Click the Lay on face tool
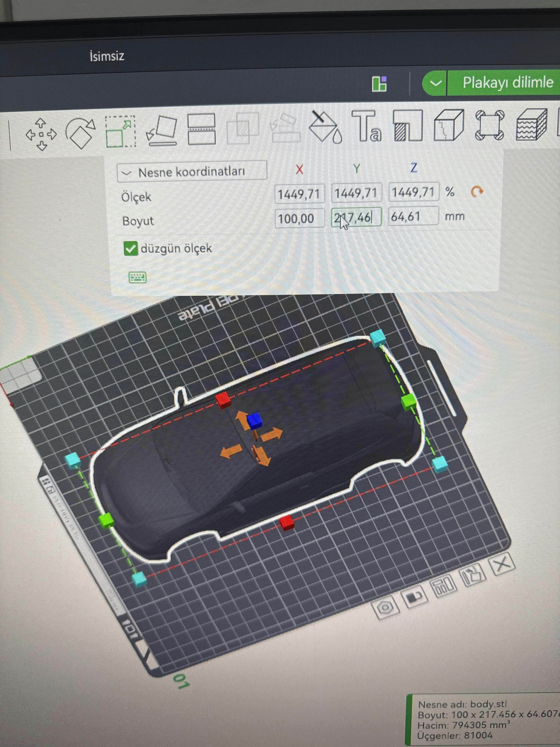The width and height of the screenshot is (560, 747). (x=162, y=131)
